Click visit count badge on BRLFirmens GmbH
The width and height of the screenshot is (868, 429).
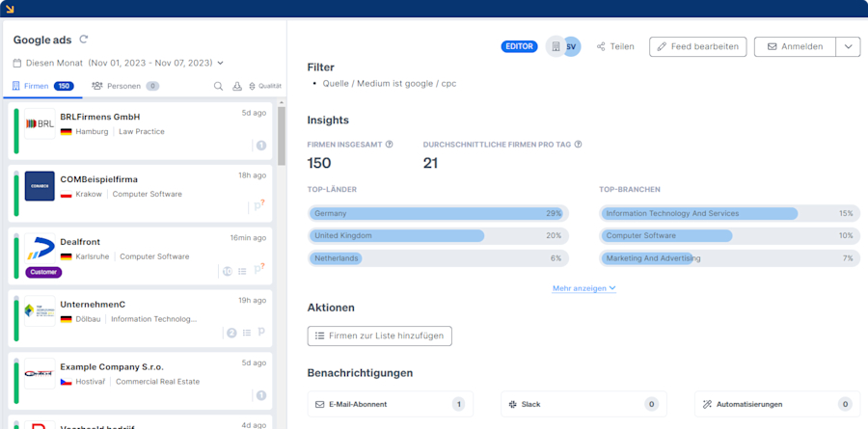(261, 146)
